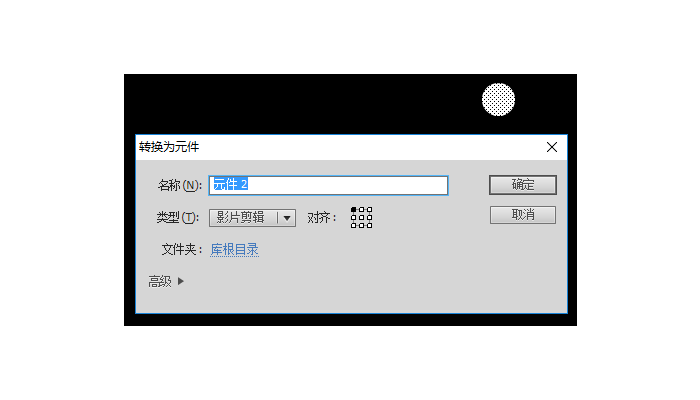
Task: Click the 类型 combo box arrow
Action: 287,218
